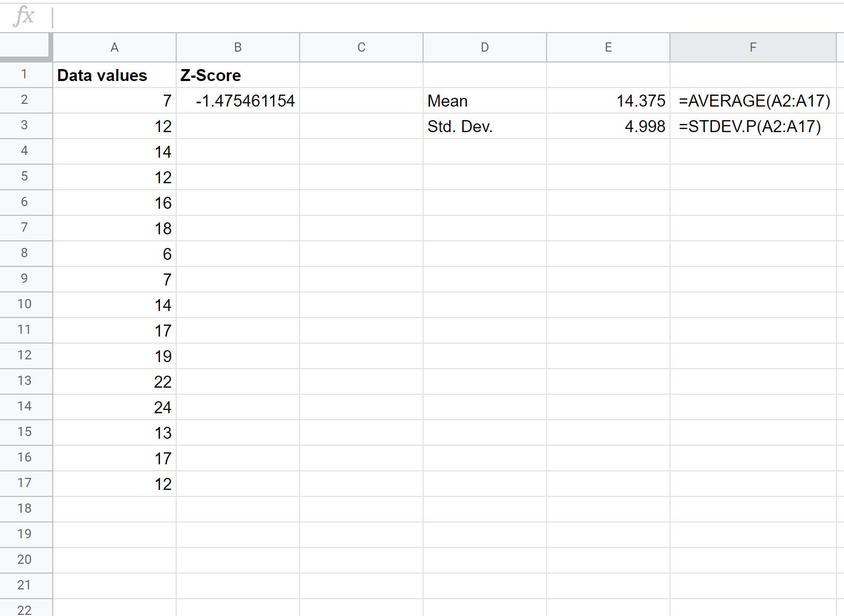Select row 13 header
The height and width of the screenshot is (616, 844).
click(26, 381)
